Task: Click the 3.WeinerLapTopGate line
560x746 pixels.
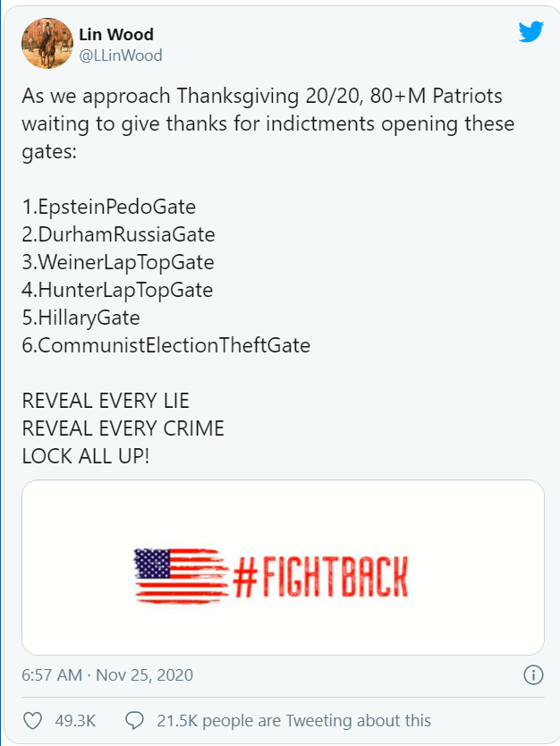Action: pos(118,262)
